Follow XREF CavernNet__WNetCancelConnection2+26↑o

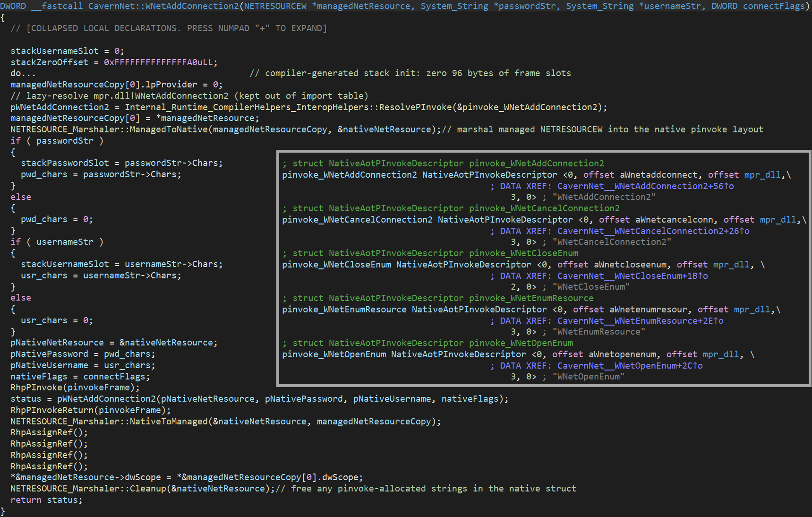click(653, 231)
